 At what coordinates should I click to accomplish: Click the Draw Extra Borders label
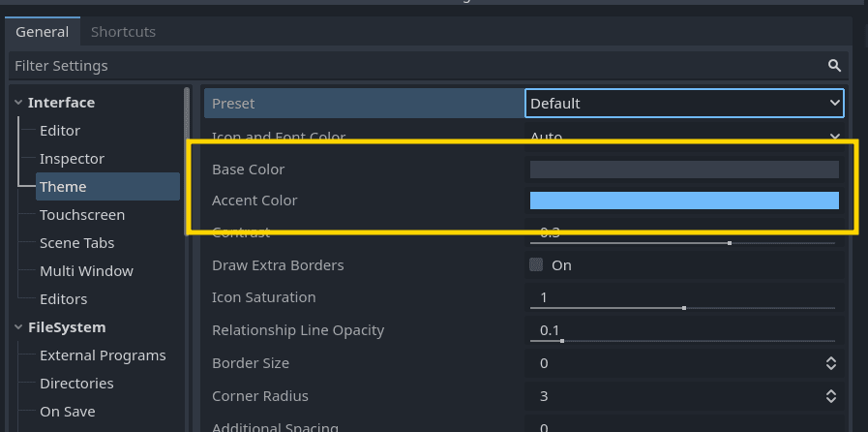click(278, 265)
